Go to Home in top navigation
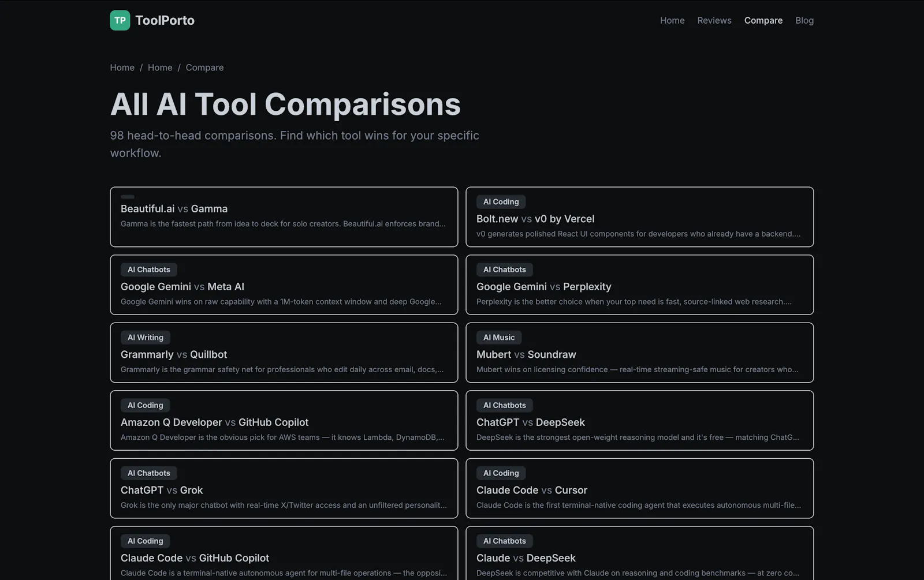The width and height of the screenshot is (924, 580). tap(672, 20)
